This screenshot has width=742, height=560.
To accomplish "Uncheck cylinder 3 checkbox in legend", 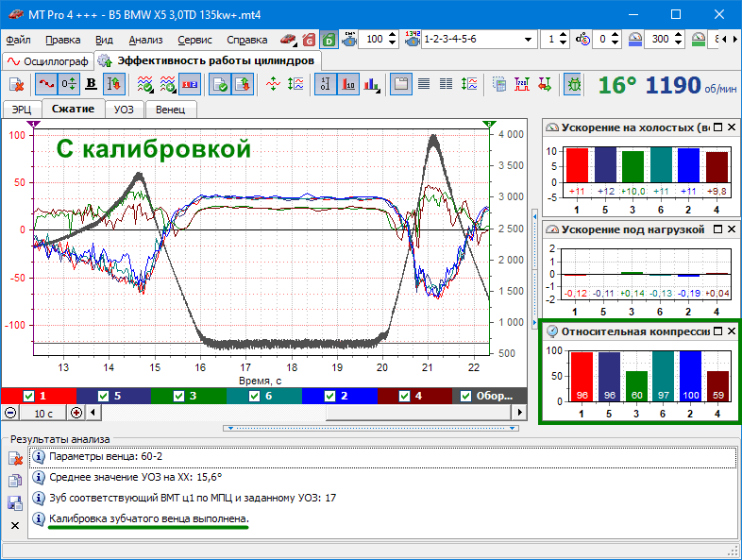I will (x=178, y=396).
